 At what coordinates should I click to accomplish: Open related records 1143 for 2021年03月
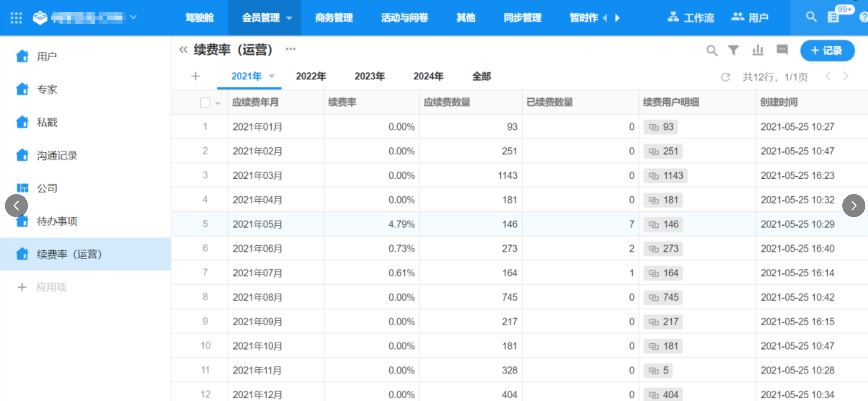click(666, 176)
